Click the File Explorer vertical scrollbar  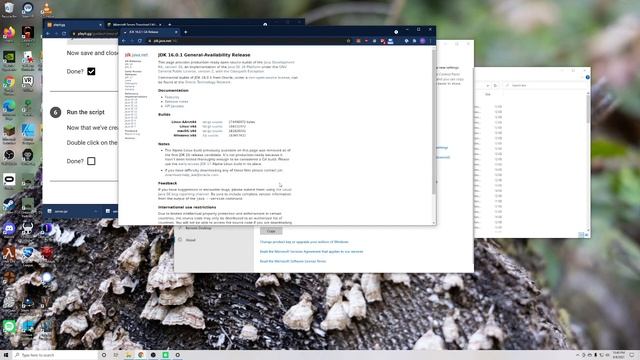(588, 108)
